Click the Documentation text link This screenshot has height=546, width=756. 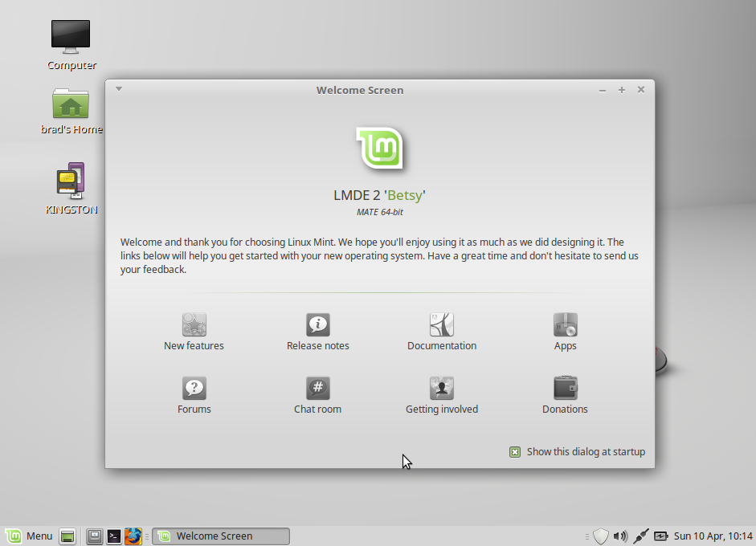[x=442, y=345]
